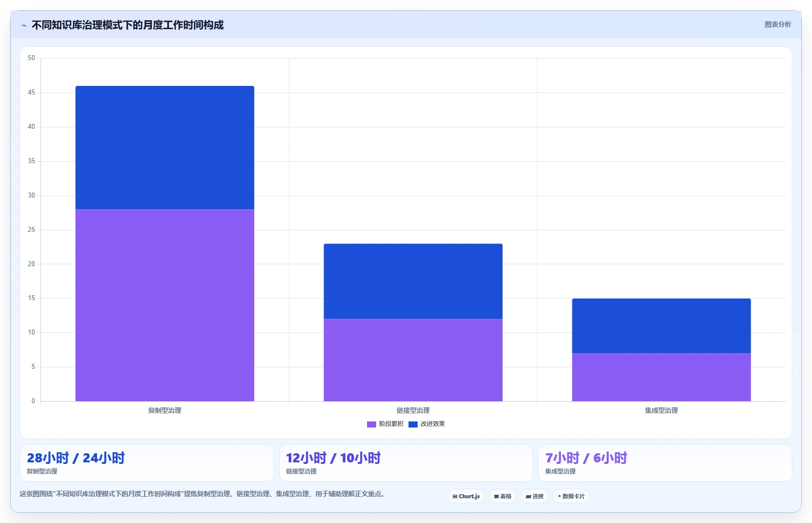
Task: Click the chart icon beside the title
Action: tap(24, 25)
